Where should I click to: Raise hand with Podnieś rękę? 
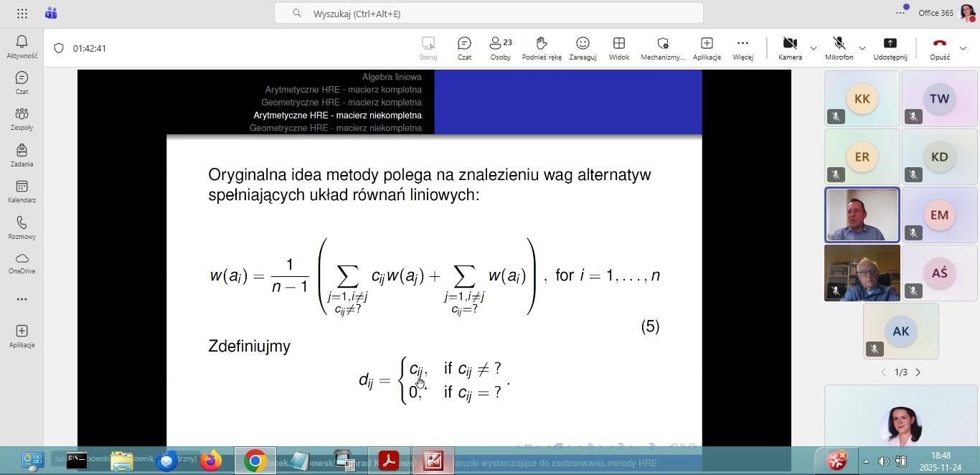click(x=542, y=48)
